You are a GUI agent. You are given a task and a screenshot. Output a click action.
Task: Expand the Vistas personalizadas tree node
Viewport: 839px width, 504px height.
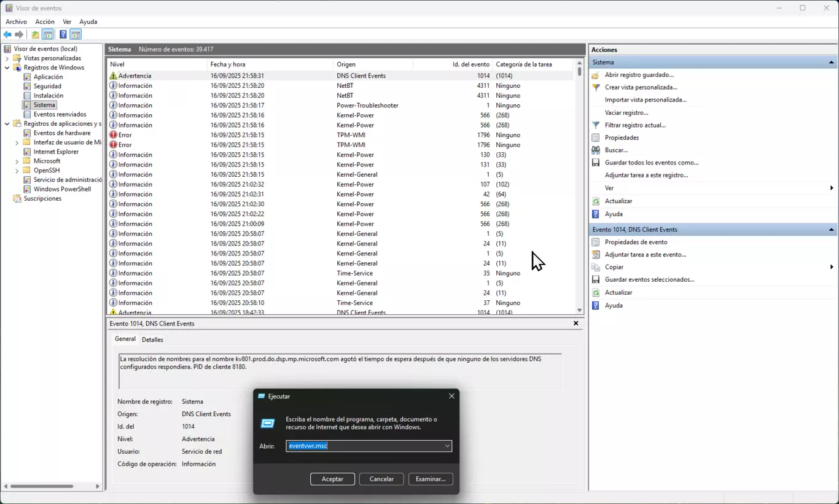(7, 58)
